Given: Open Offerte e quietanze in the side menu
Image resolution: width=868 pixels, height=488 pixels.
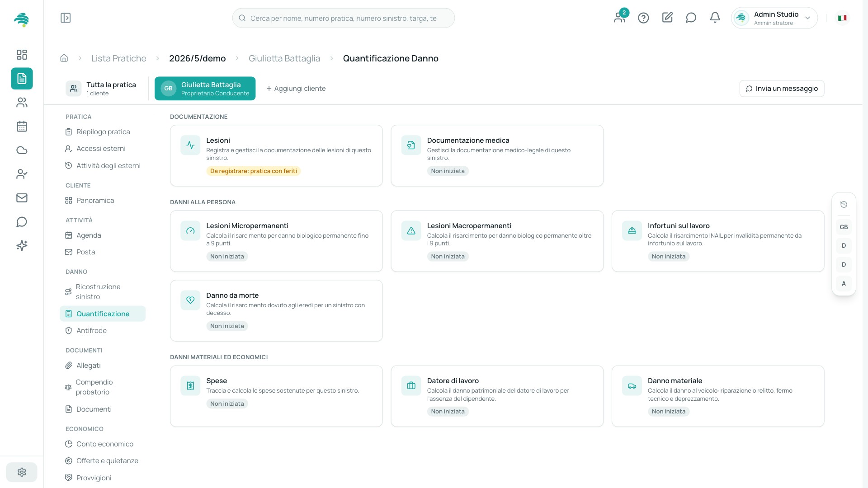Looking at the screenshot, I should click(103, 461).
